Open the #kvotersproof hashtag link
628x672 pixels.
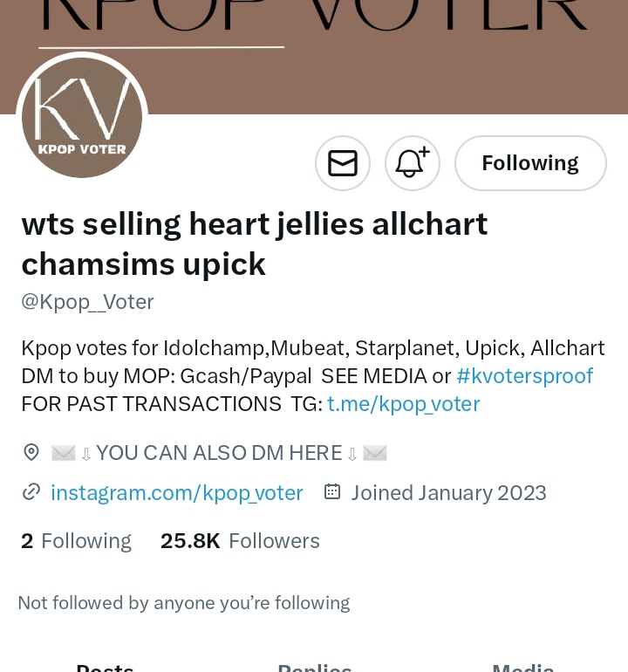pos(525,376)
